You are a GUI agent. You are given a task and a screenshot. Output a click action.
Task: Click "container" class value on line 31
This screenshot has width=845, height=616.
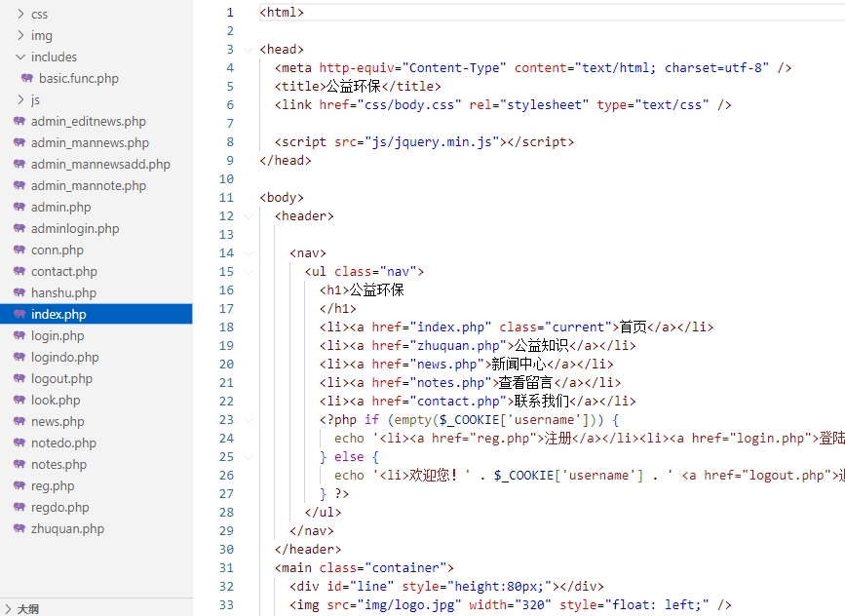(405, 567)
